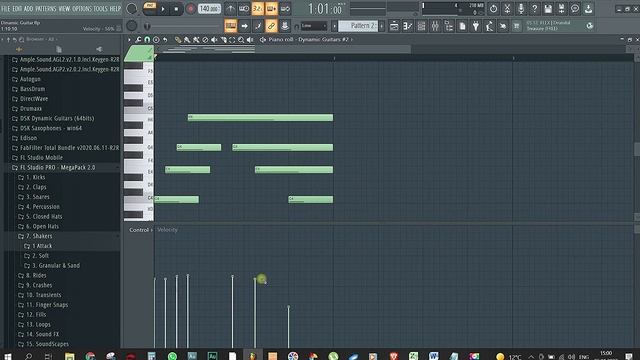
Task: Open the project picker page icon
Action: coord(462,26)
